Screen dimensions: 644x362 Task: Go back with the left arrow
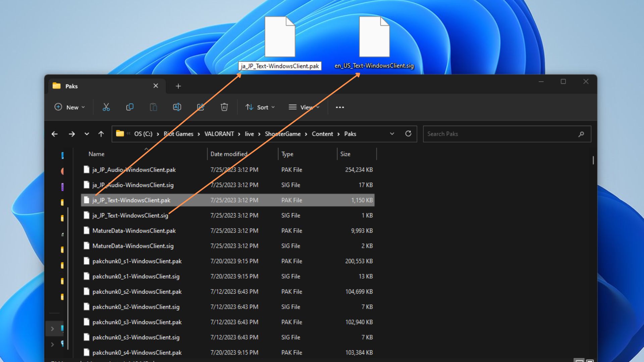(x=55, y=134)
